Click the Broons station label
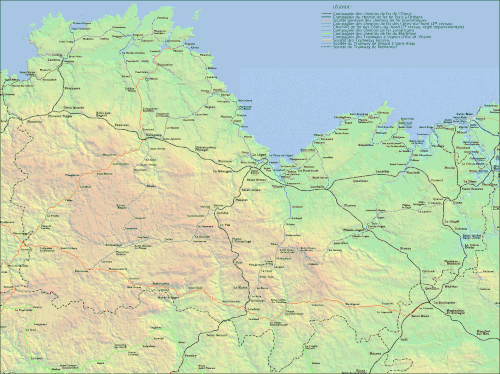This screenshot has height=374, width=500. tap(406, 248)
